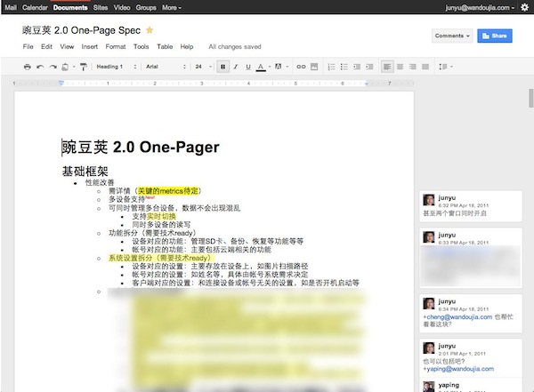Click the blue Share button
Image resolution: width=534 pixels, height=392 pixels.
pyautogui.click(x=494, y=36)
